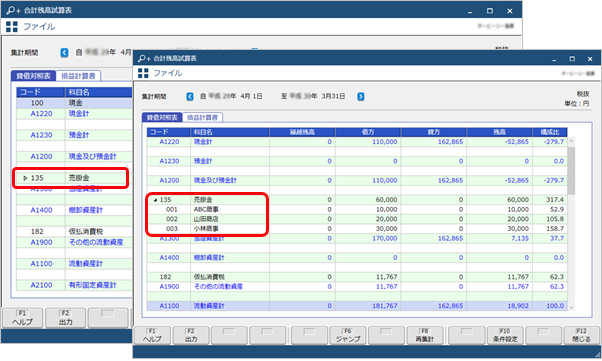
Task: Select A1900 その他の流動資産 row in front window
Action: click(x=357, y=286)
